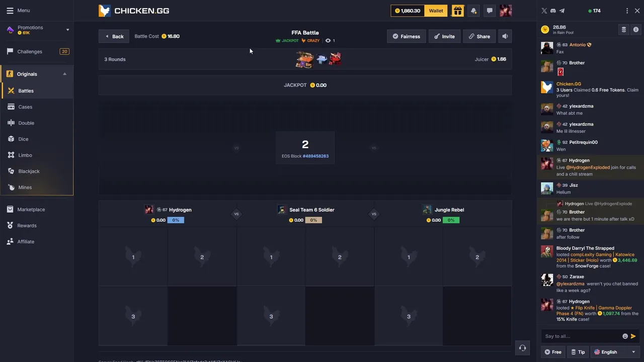Screen dimensions: 644x362
Task: Click Jungle Rebel avatar
Action: (427, 210)
